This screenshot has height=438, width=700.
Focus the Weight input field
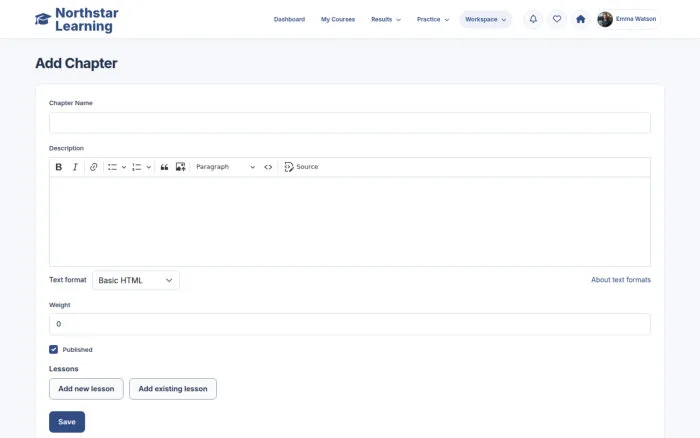(x=350, y=324)
